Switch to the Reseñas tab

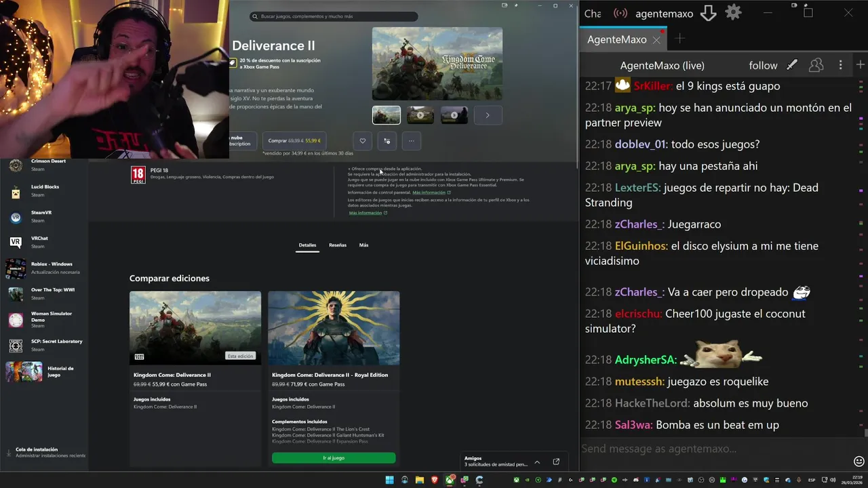click(338, 245)
